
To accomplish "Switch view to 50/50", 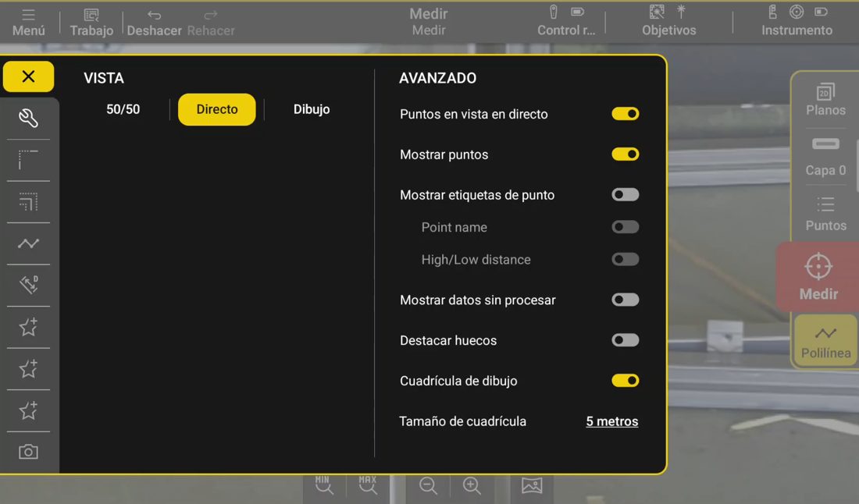I will pos(123,109).
